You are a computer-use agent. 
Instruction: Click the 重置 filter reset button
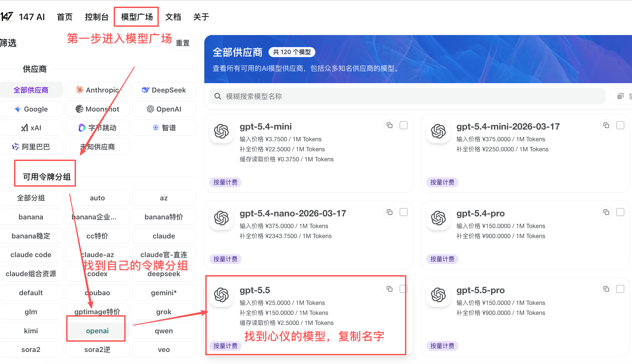pos(183,43)
